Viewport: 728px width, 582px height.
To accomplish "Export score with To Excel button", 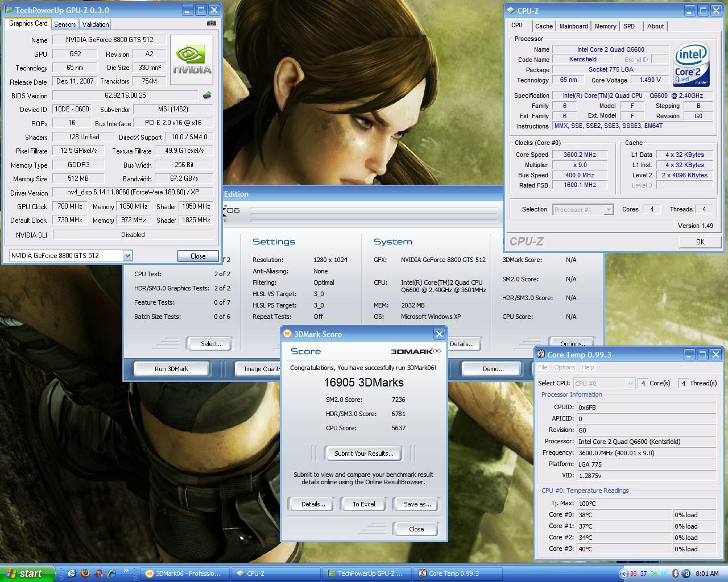I will coord(364,504).
